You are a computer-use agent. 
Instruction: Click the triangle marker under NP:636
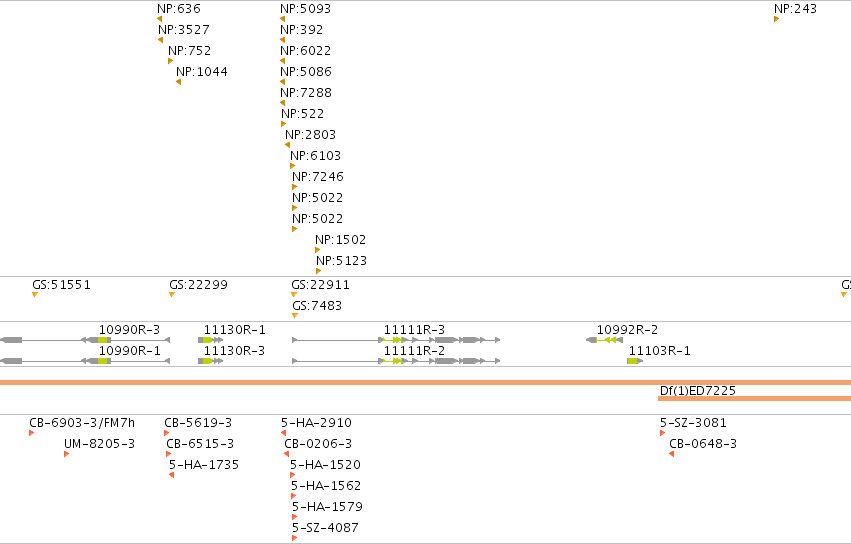tap(160, 19)
